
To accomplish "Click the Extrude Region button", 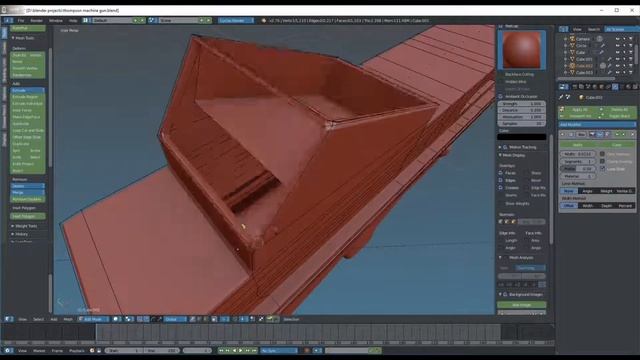I will pos(27,97).
